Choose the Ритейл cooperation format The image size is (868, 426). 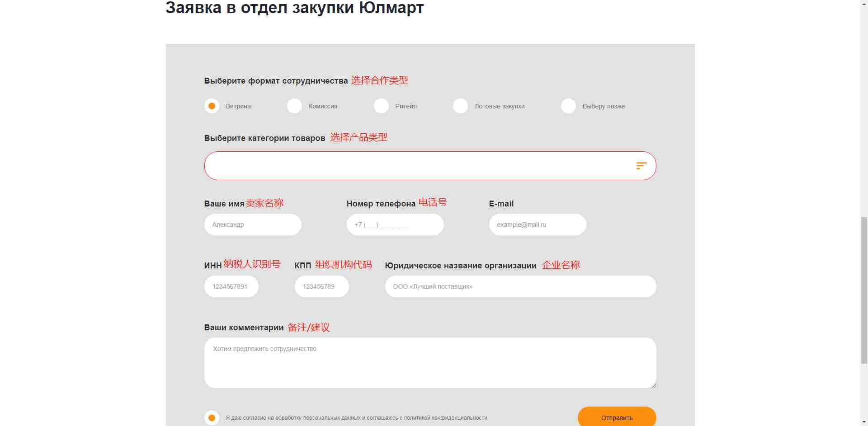coord(381,106)
